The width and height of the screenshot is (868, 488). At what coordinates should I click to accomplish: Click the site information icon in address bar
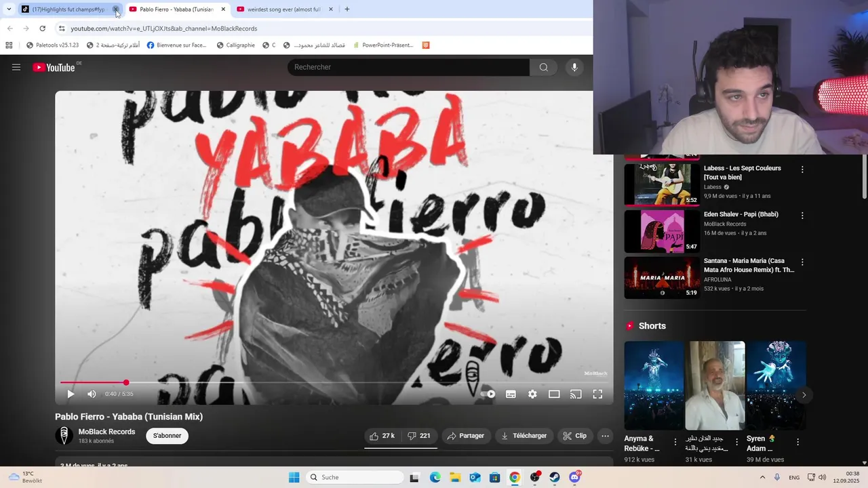[62, 28]
